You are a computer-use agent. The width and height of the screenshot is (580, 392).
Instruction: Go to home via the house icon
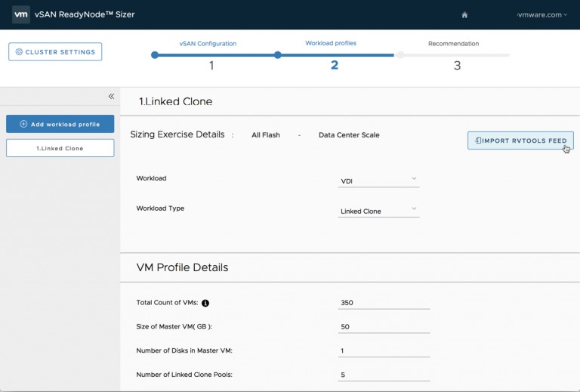[464, 15]
